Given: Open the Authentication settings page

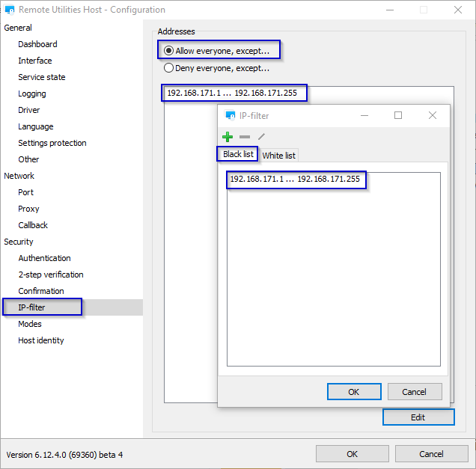Looking at the screenshot, I should (x=44, y=258).
